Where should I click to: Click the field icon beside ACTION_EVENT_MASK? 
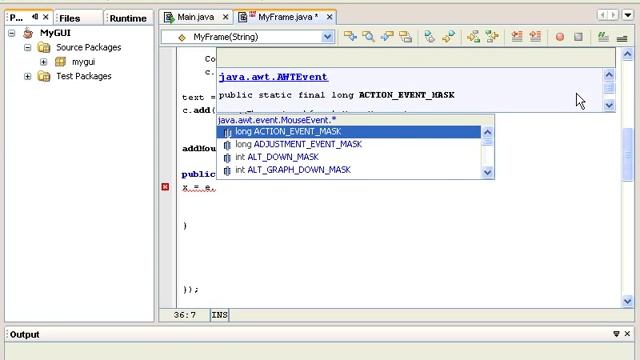pyautogui.click(x=227, y=132)
